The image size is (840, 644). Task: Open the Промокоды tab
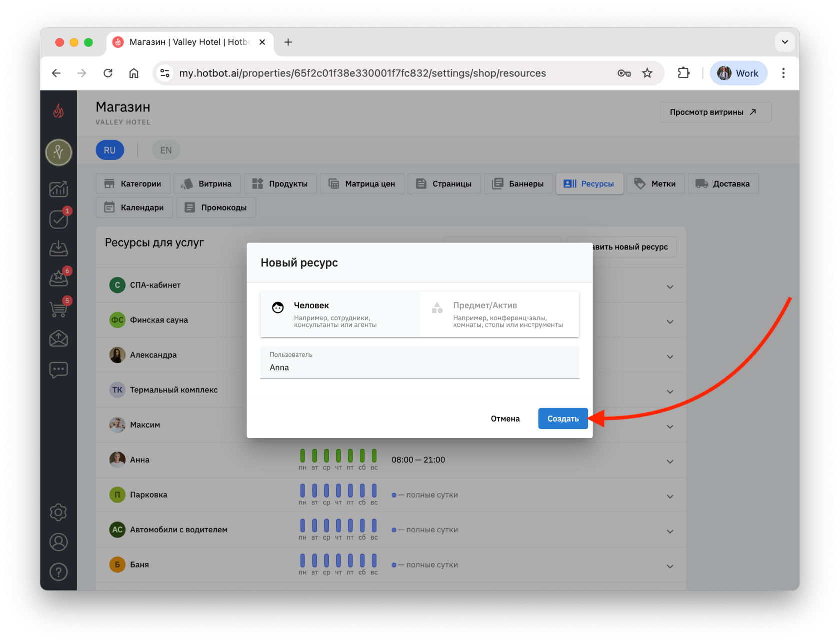tap(216, 208)
